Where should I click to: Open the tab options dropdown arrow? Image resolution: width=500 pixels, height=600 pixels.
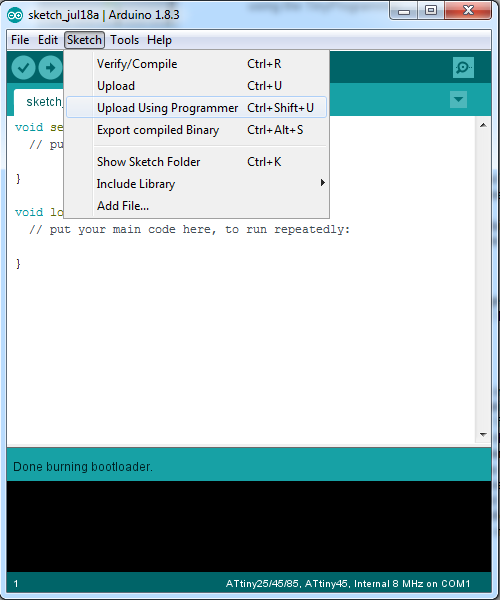(x=458, y=99)
